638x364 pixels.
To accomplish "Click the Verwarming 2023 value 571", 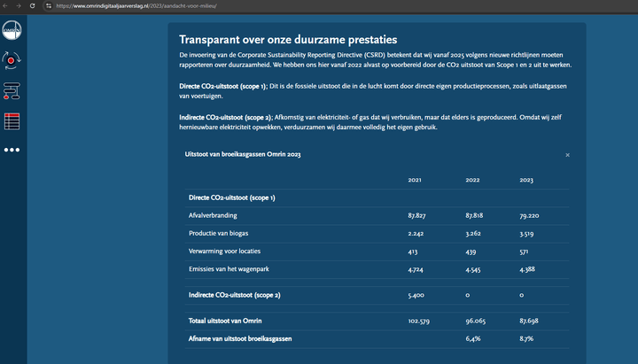I will coord(524,252).
